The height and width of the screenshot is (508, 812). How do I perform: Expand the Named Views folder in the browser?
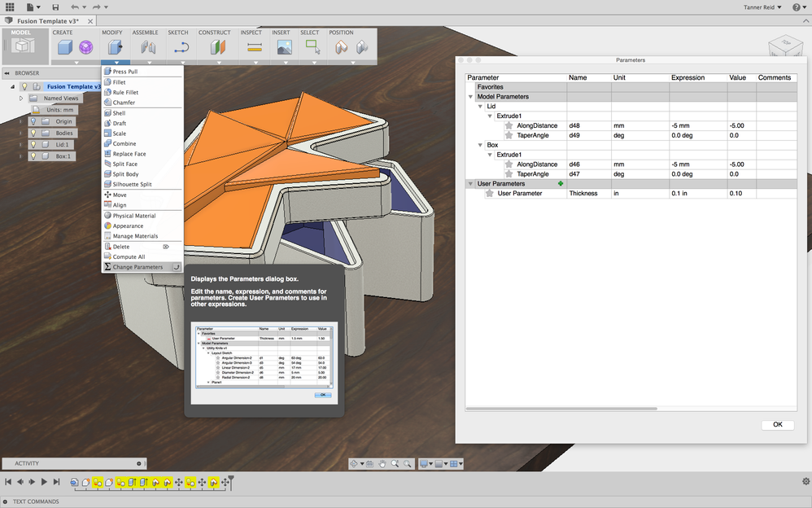coord(21,98)
